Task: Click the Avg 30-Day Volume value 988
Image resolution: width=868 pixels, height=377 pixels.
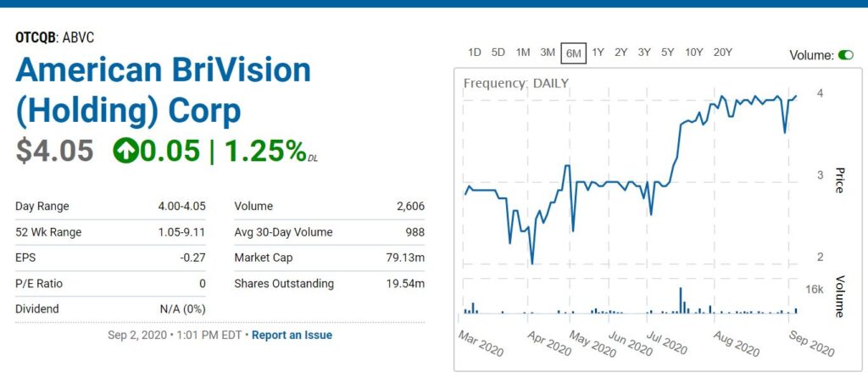Action: coord(415,232)
